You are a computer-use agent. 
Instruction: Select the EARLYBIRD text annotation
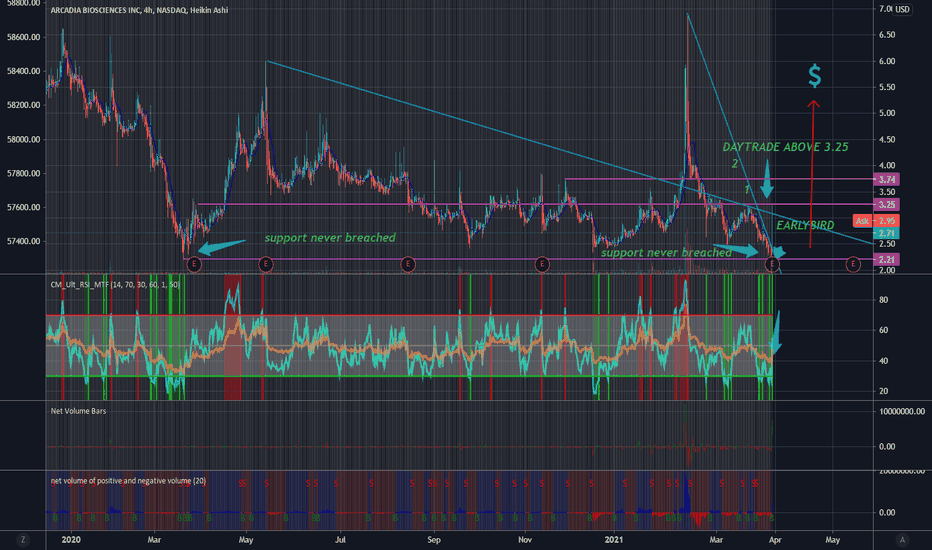(x=805, y=225)
